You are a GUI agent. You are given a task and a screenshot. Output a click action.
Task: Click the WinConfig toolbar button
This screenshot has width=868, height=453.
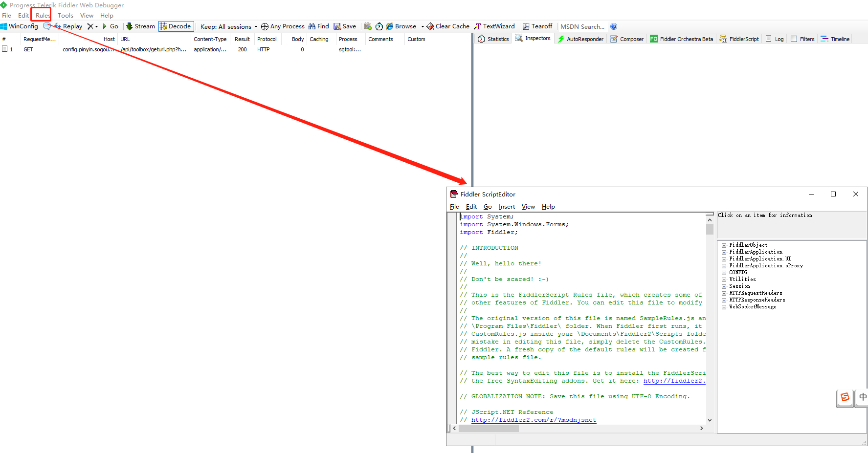click(x=19, y=26)
